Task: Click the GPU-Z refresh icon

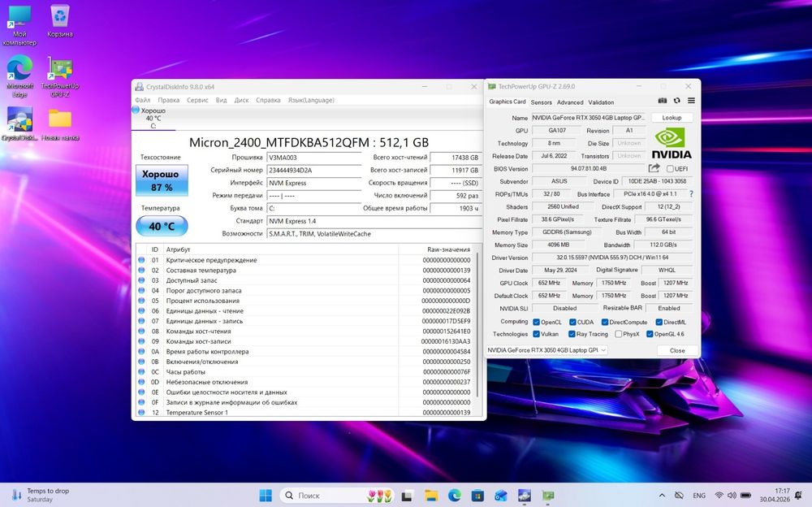Action: pyautogui.click(x=677, y=101)
